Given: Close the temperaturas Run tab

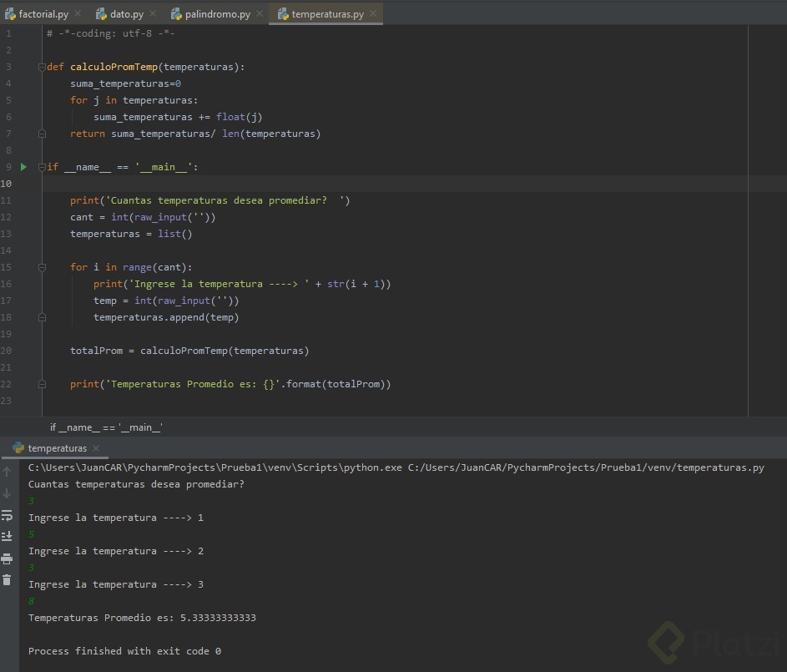Looking at the screenshot, I should click(96, 448).
